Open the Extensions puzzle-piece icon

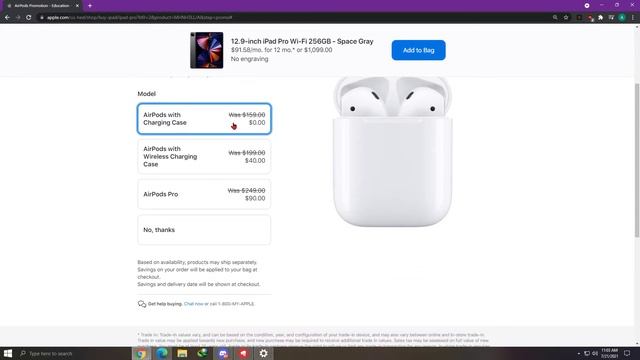[x=600, y=18]
